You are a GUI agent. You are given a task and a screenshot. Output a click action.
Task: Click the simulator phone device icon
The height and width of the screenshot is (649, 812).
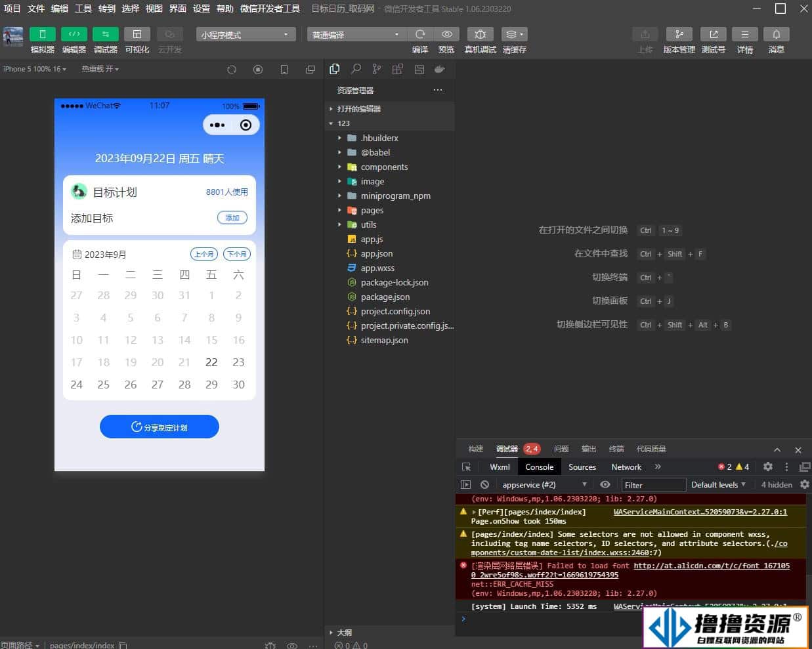[x=284, y=70]
